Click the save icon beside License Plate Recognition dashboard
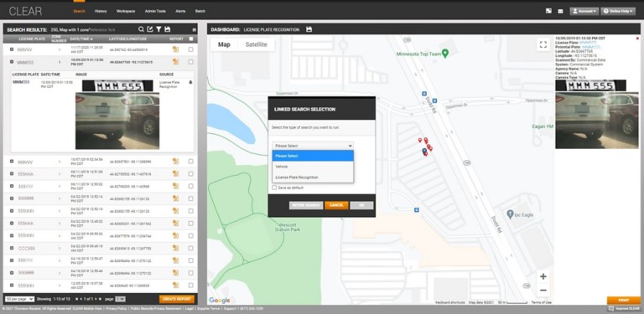This screenshot has height=314, width=644. 309,29
